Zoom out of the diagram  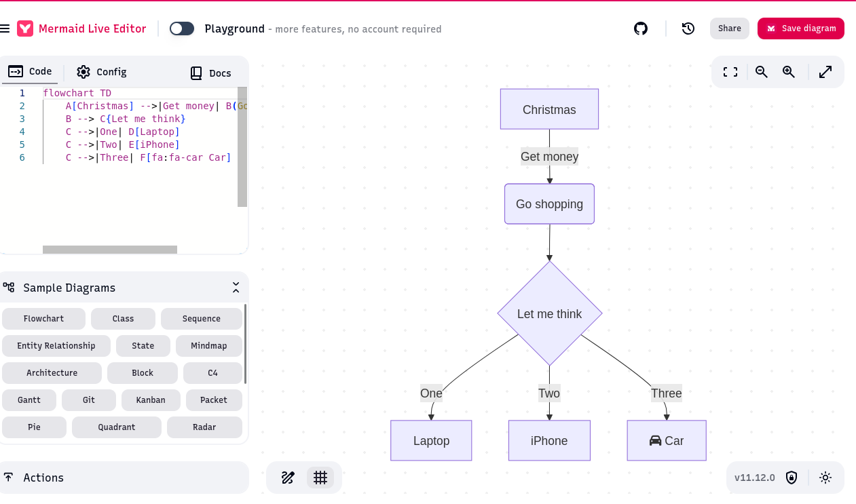click(x=762, y=72)
